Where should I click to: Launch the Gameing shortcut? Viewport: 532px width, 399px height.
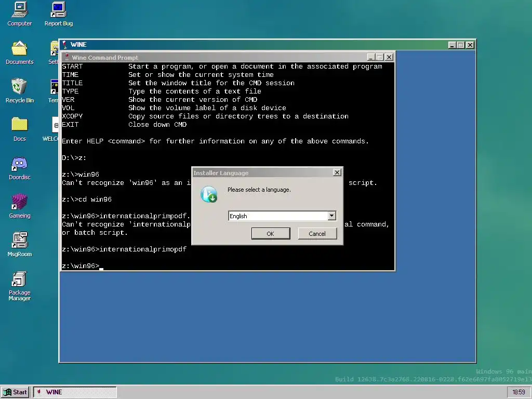point(19,206)
